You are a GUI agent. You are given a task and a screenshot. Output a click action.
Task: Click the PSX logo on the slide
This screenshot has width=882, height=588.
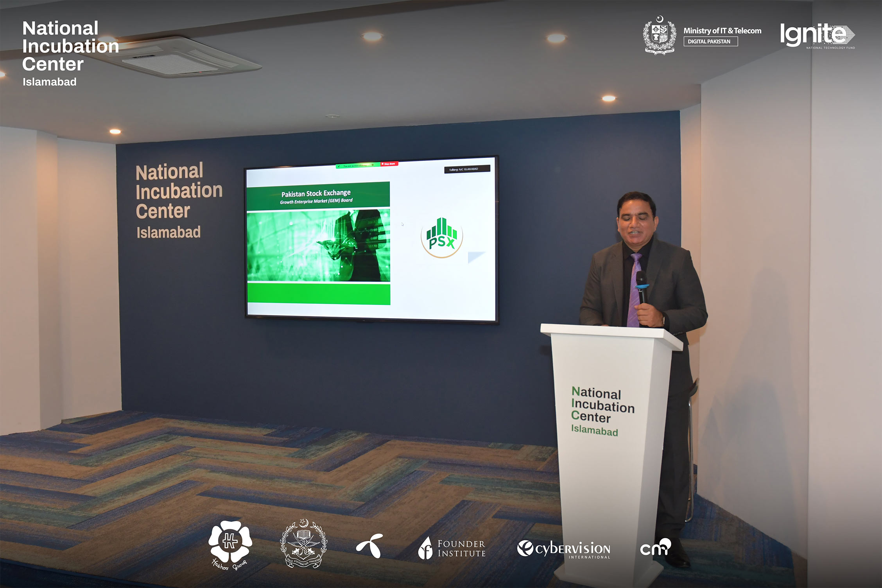pos(442,237)
